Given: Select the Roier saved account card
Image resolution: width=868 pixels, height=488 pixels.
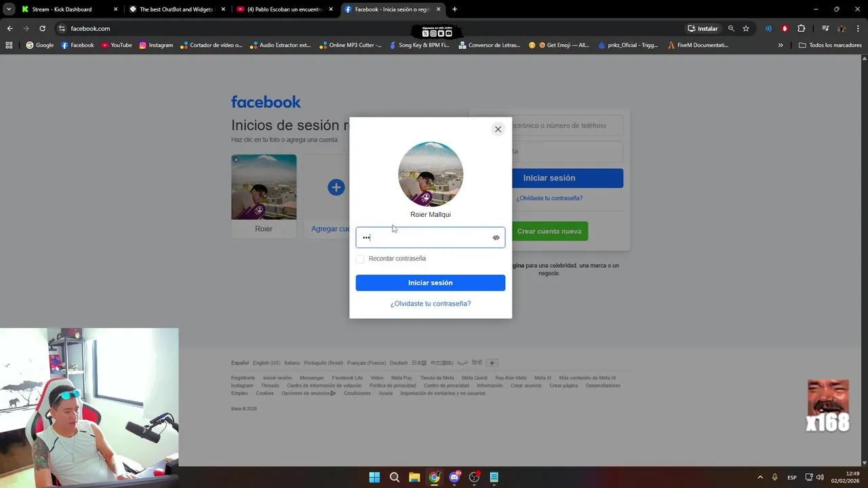Looking at the screenshot, I should [264, 196].
